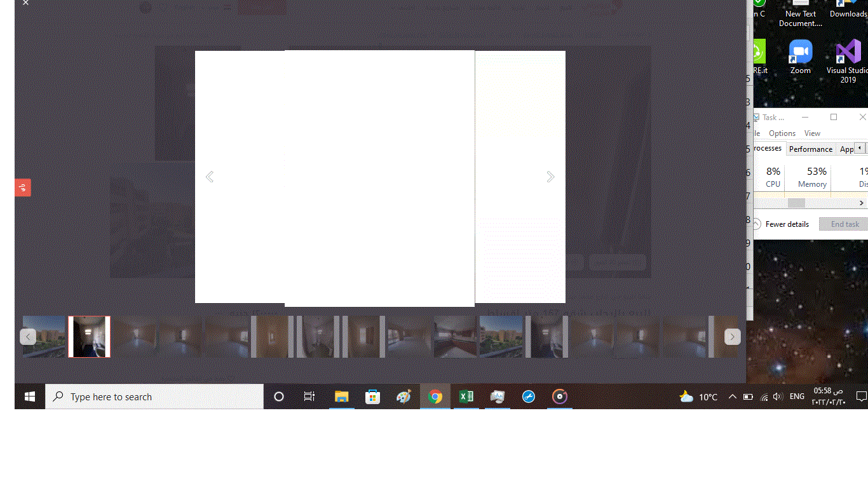Open the Zoom desktop shortcut
The width and height of the screenshot is (868, 488).
[800, 57]
